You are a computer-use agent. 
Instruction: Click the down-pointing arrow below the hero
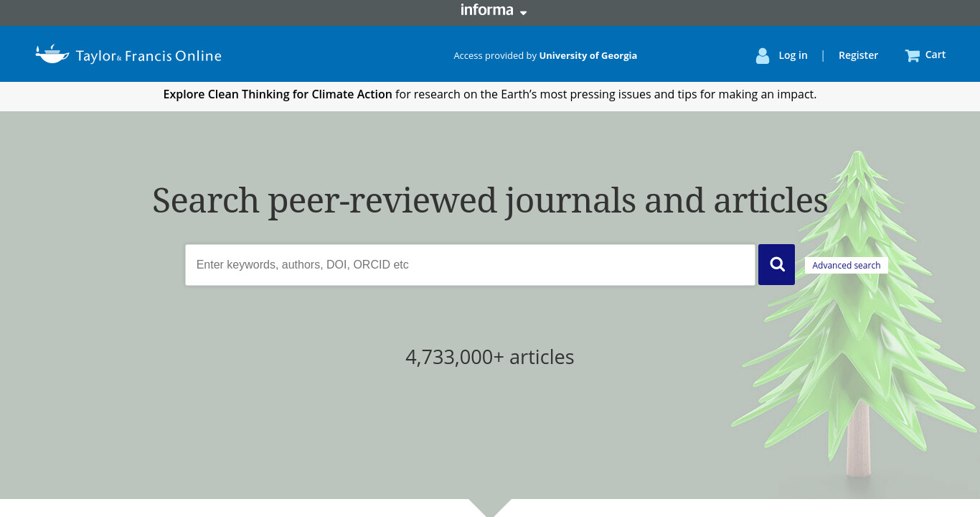tap(490, 507)
